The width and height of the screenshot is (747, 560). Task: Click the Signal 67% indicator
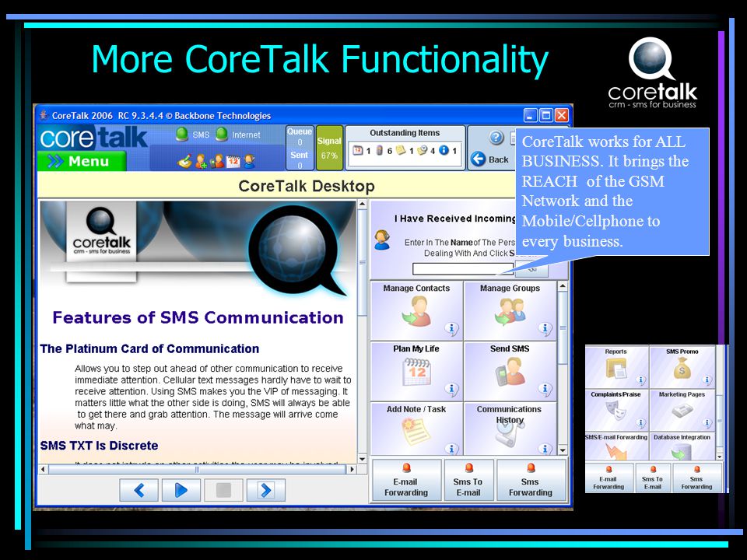(329, 148)
